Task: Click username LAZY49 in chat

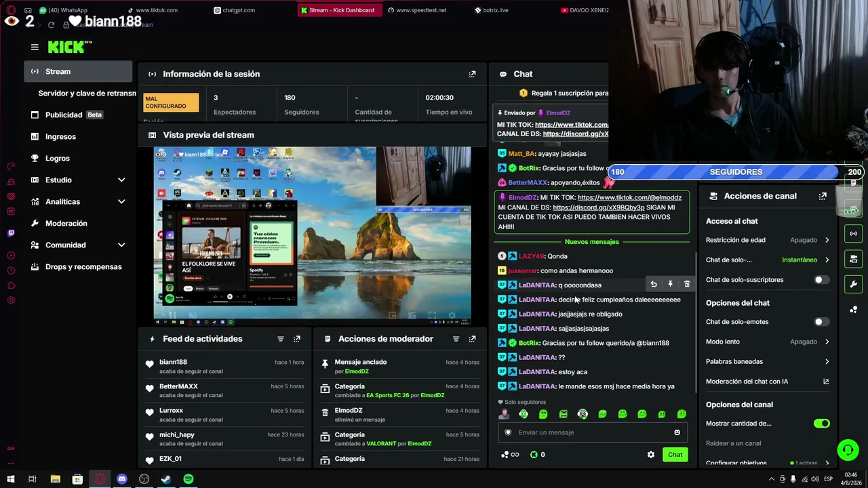Action: coord(532,256)
